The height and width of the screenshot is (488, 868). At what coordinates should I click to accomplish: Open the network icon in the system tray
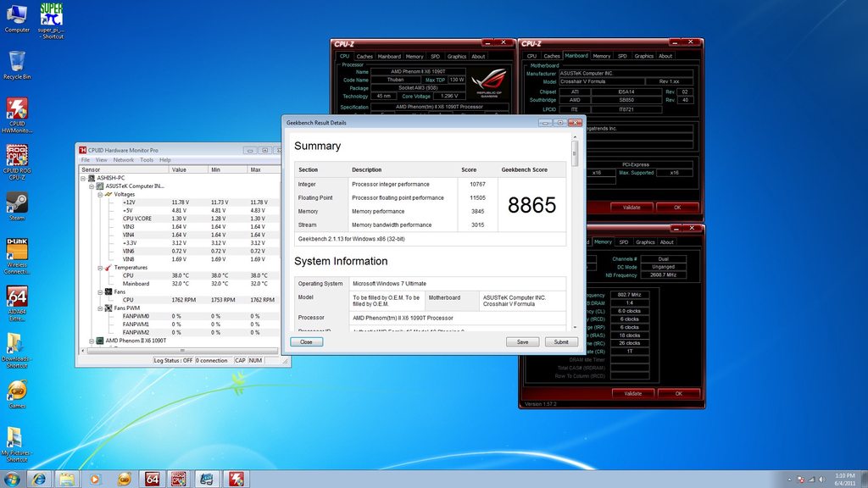[811, 480]
